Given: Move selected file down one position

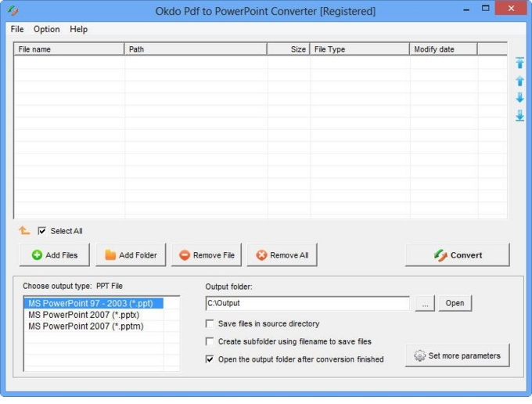Looking at the screenshot, I should point(519,98).
